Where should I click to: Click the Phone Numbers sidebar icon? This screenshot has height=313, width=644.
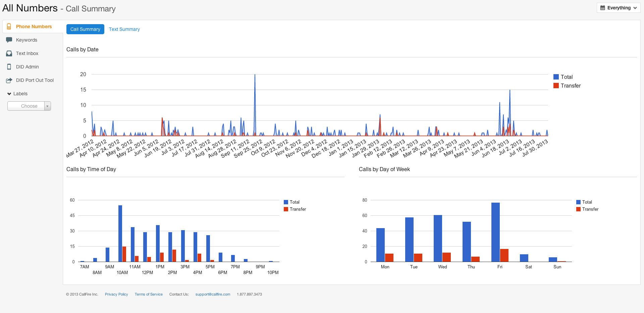click(x=9, y=27)
